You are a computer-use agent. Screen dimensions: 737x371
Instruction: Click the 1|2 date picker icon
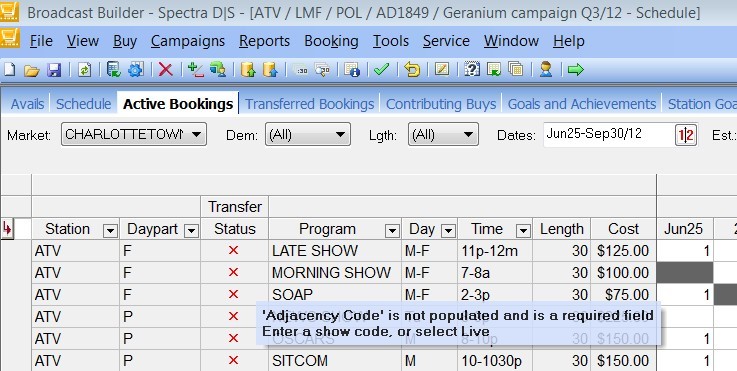point(686,135)
